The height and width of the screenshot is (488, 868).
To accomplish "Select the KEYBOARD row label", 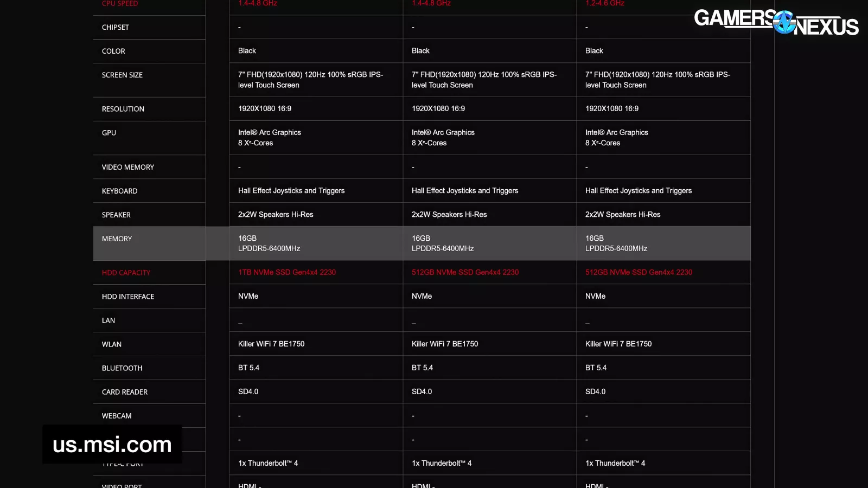I will (x=120, y=191).
